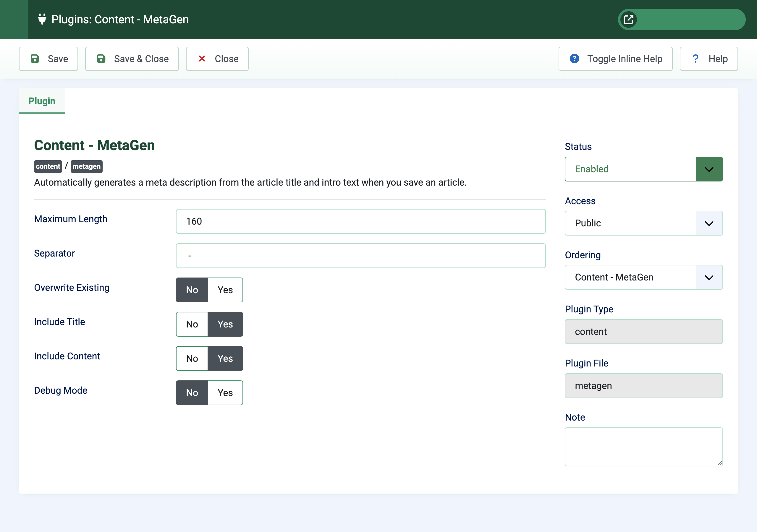Switch to the Plugin tab
The width and height of the screenshot is (757, 532).
tap(41, 101)
